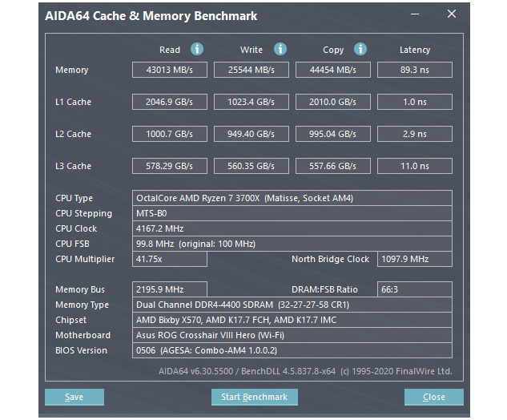Screen dimensions: 507x420
Task: Select L2 Cache write 949.40 GB/s
Action: click(x=251, y=134)
